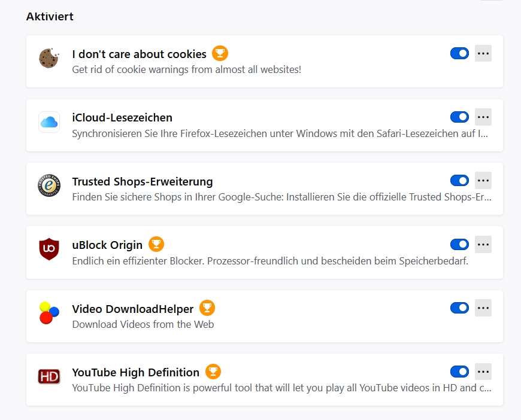Expand the options menu for iCloud-Lesezeichen
This screenshot has height=420, width=521.
pos(483,117)
